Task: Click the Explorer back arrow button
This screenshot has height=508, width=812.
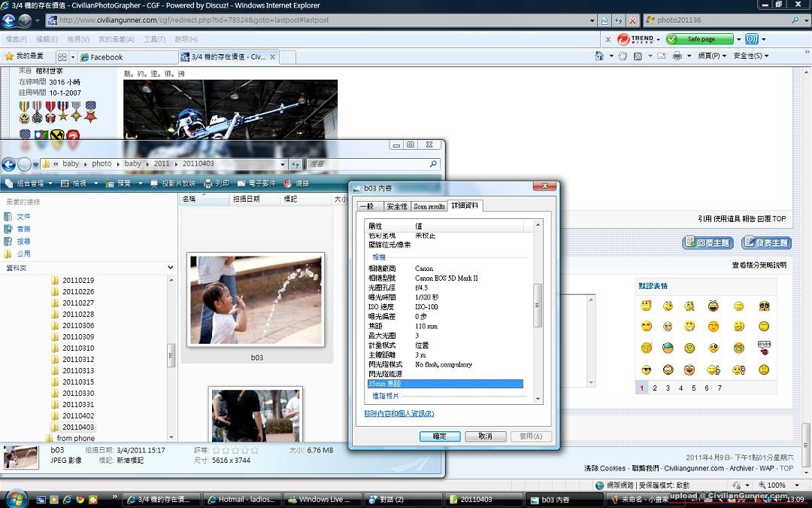Action: (9, 164)
